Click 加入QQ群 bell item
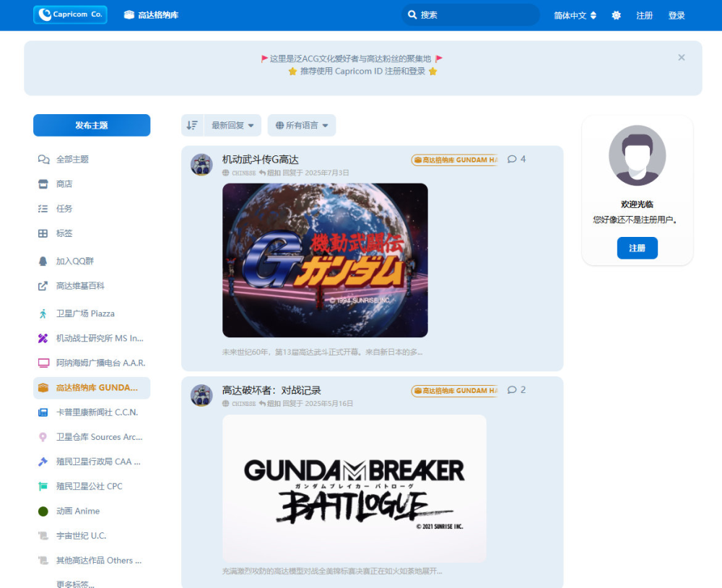 pyautogui.click(x=74, y=261)
